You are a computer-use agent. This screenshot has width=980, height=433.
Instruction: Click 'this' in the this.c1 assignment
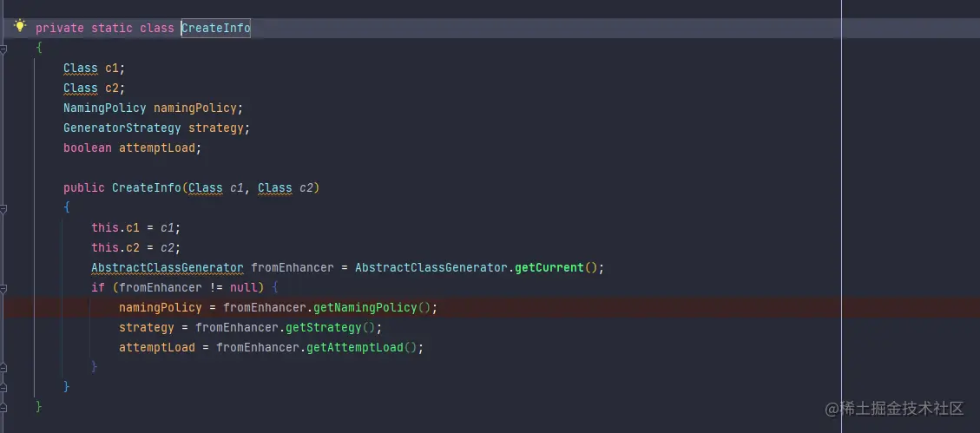point(105,228)
